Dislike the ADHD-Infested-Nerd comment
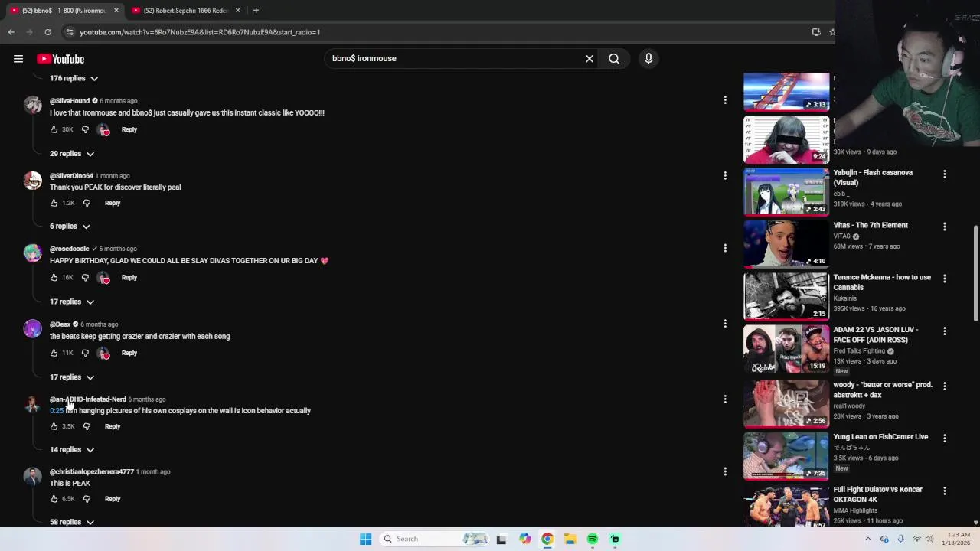Screen dimensions: 980x551 coord(87,426)
